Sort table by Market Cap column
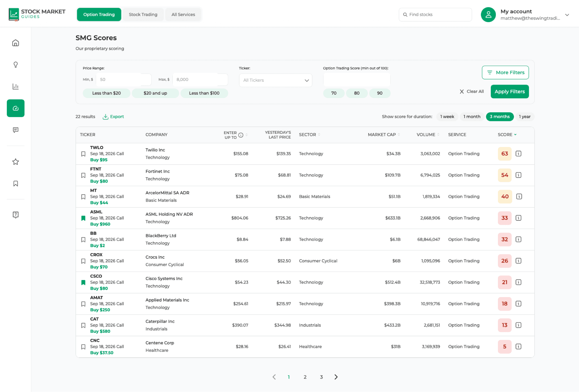579x392 pixels. point(384,135)
